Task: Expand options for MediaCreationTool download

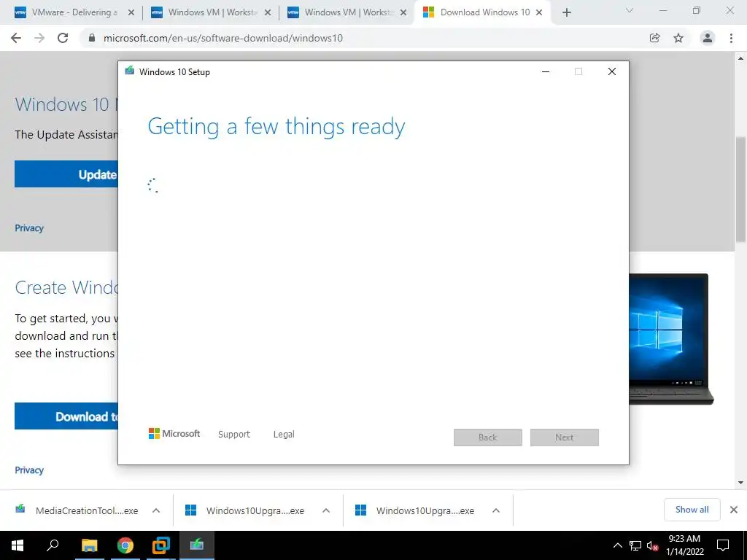Action: click(156, 510)
